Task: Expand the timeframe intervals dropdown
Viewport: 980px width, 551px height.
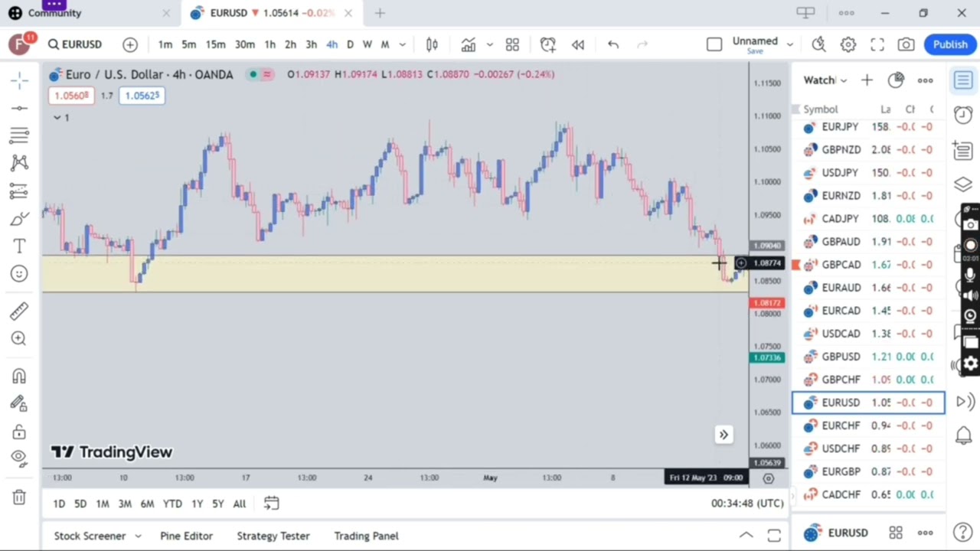Action: click(403, 44)
